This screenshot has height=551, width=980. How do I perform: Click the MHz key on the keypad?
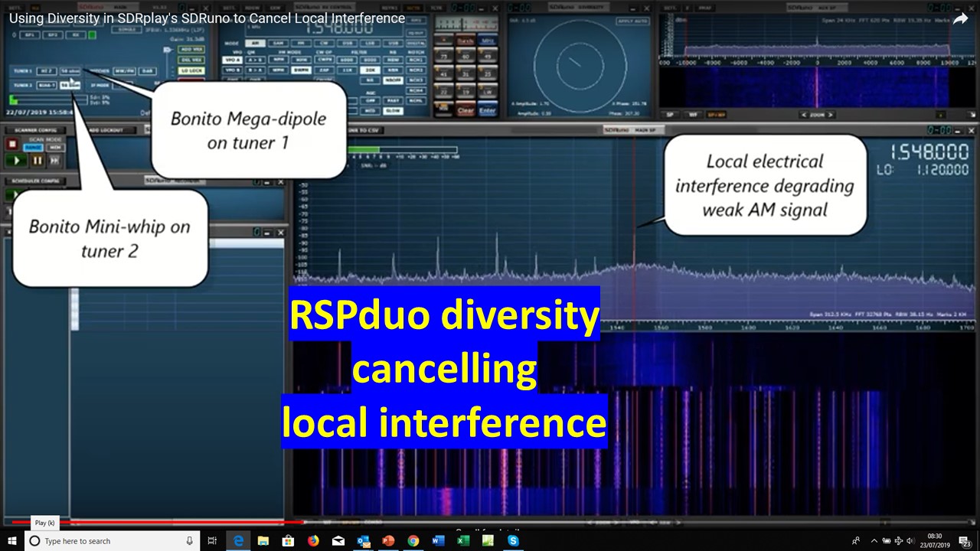click(x=488, y=40)
